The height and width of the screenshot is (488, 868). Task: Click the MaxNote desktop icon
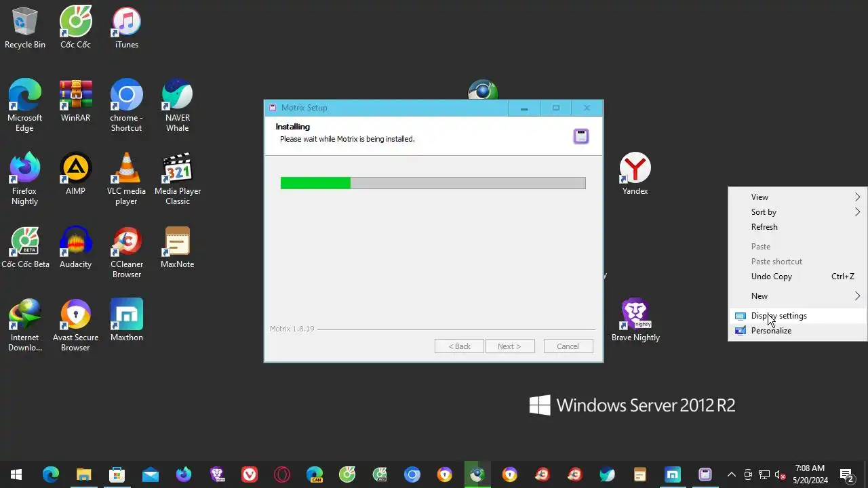point(177,247)
